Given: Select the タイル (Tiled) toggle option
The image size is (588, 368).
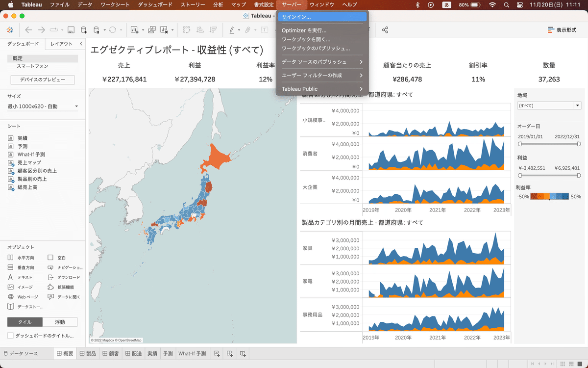Looking at the screenshot, I should click(25, 322).
